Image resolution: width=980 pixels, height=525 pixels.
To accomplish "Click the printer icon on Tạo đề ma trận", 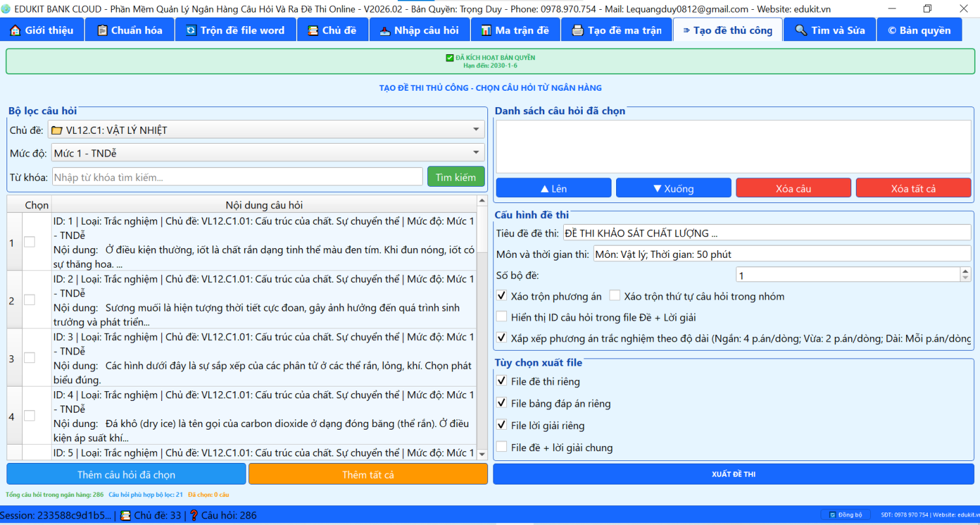I will click(578, 31).
